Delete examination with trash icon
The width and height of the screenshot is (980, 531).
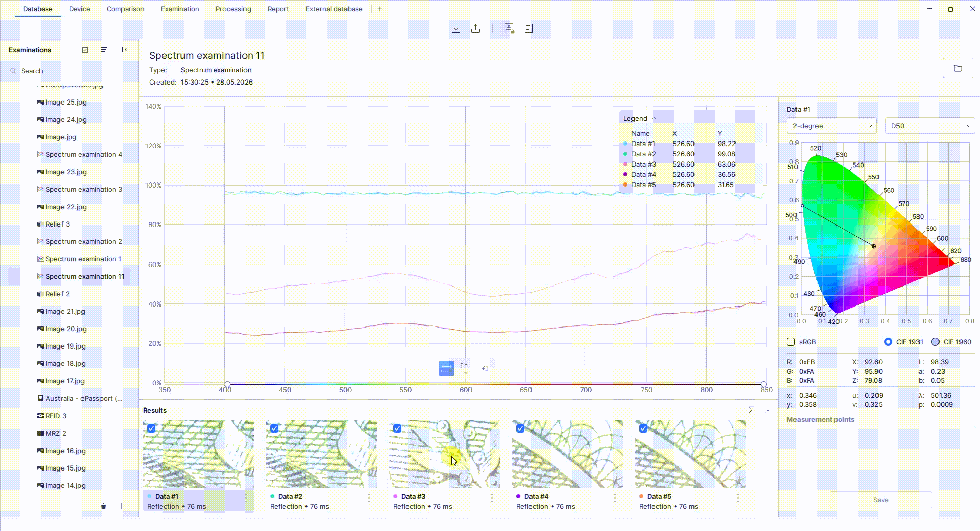(104, 506)
